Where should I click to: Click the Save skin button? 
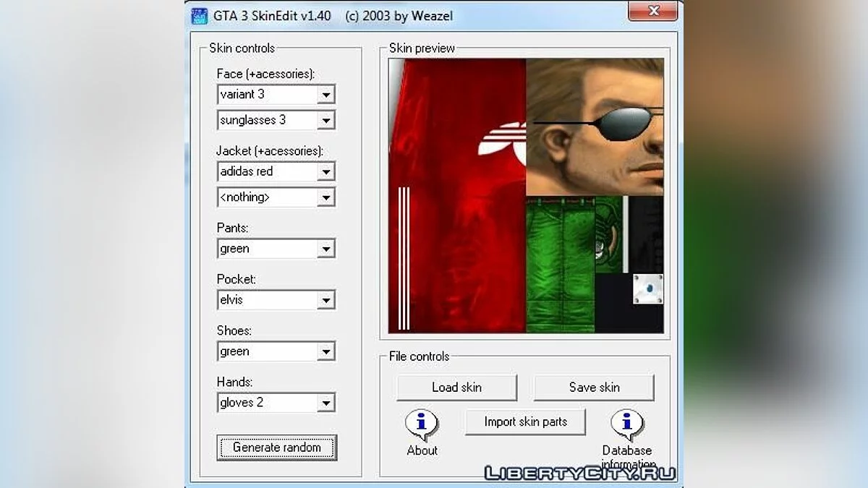[594, 388]
